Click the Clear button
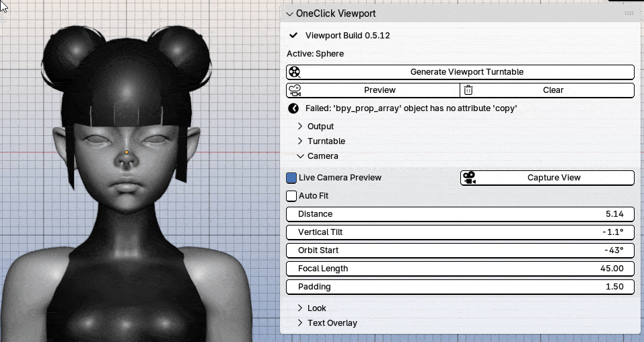Viewport: 644px width, 342px height. [547, 90]
